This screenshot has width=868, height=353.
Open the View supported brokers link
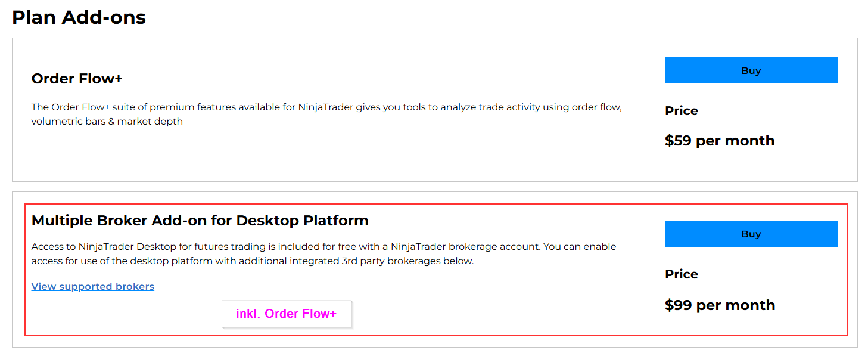[93, 287]
